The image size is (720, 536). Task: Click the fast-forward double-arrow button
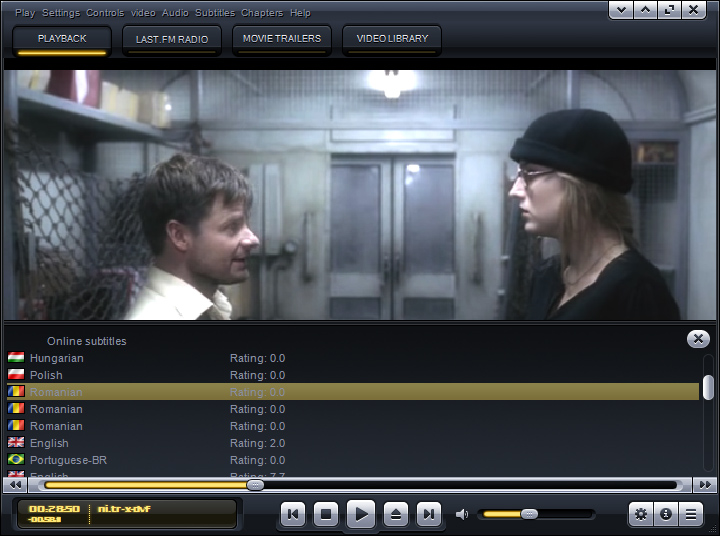[x=705, y=485]
